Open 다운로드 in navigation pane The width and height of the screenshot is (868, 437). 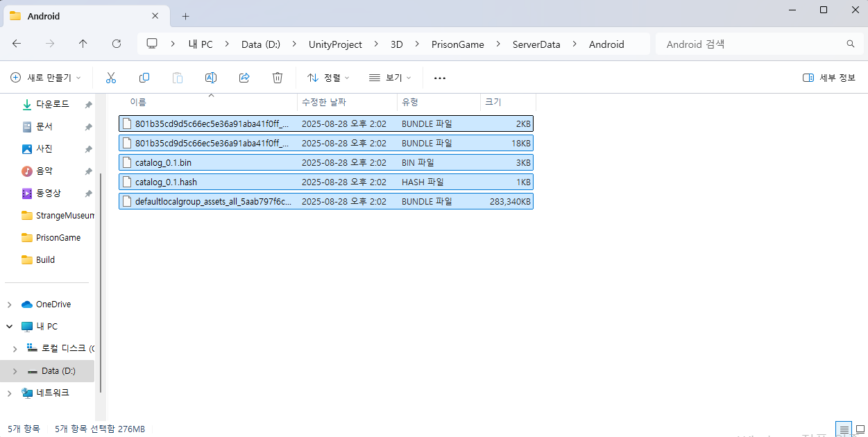coord(53,105)
